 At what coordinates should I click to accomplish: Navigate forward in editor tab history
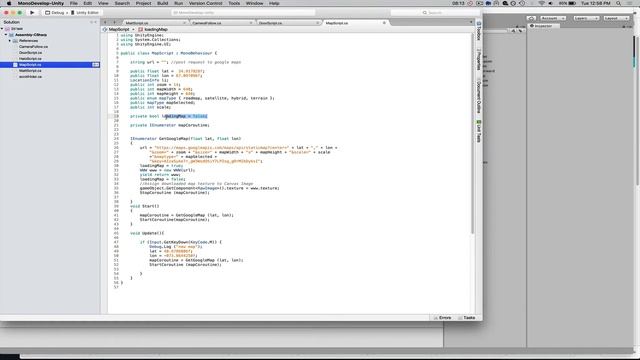[114, 23]
